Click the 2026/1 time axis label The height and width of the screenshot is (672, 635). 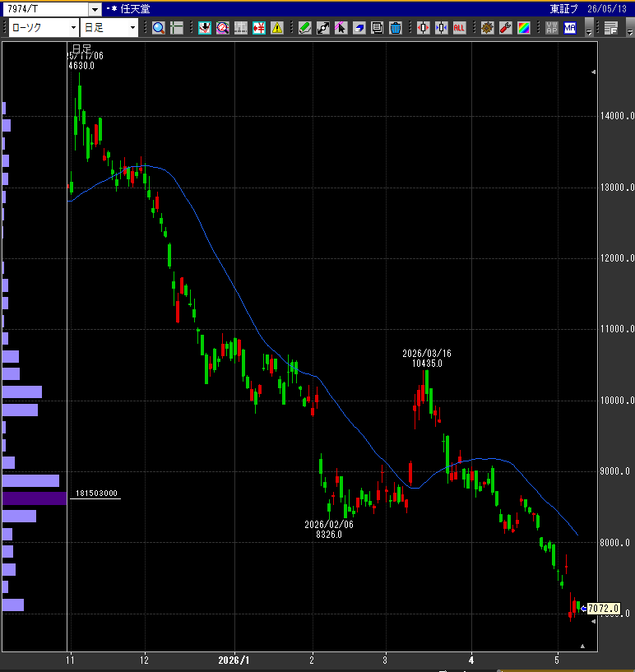point(234,660)
